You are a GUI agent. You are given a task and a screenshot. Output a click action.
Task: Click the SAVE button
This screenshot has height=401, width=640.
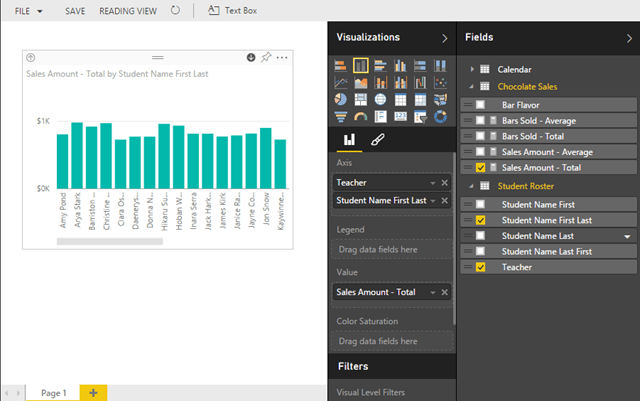point(75,10)
